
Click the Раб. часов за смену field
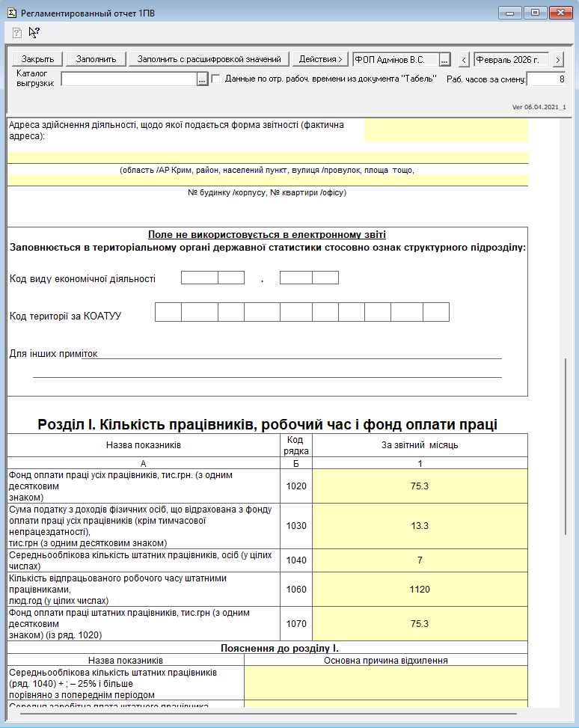546,79
